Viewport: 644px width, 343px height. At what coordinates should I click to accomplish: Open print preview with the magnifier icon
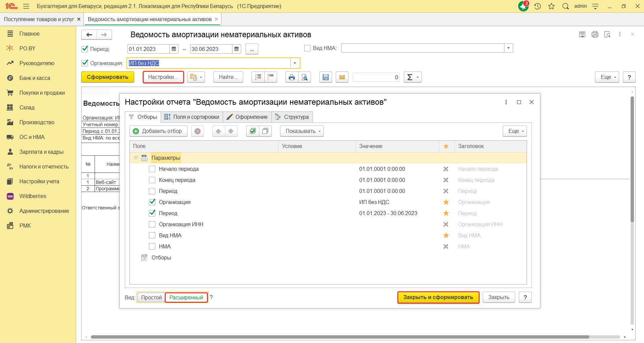(305, 77)
